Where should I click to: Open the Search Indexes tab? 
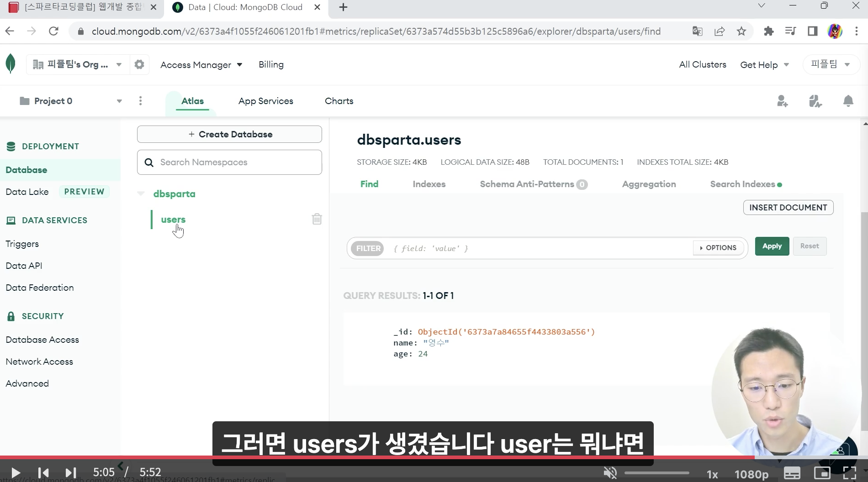point(746,184)
